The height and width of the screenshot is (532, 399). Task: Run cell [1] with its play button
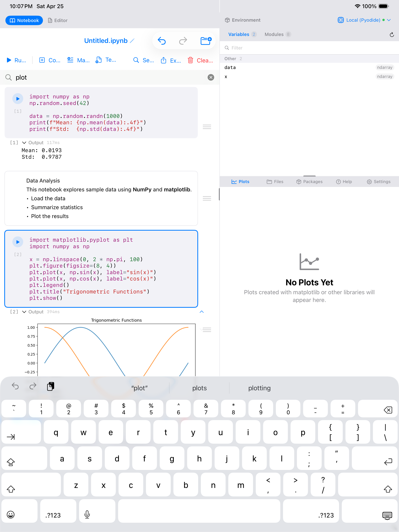tap(18, 99)
